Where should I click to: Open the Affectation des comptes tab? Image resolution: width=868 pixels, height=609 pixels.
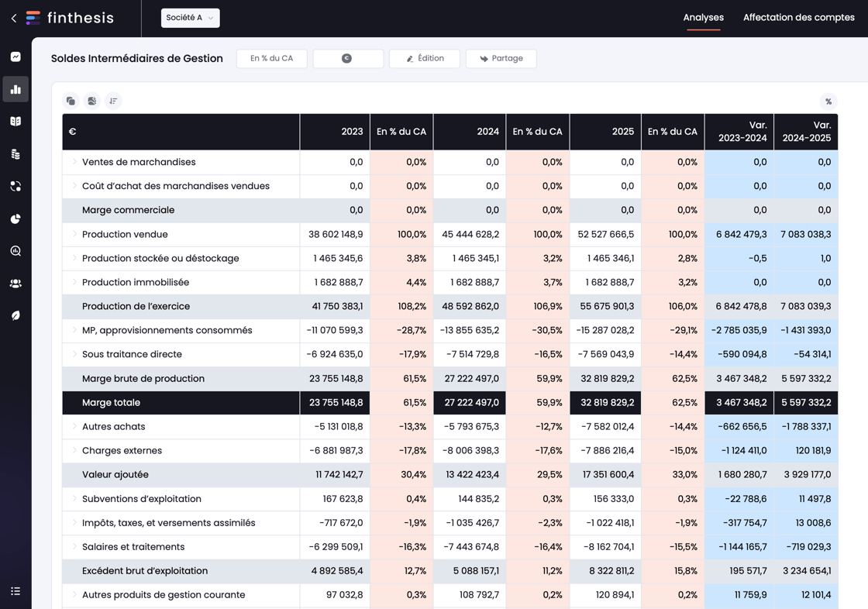[798, 17]
